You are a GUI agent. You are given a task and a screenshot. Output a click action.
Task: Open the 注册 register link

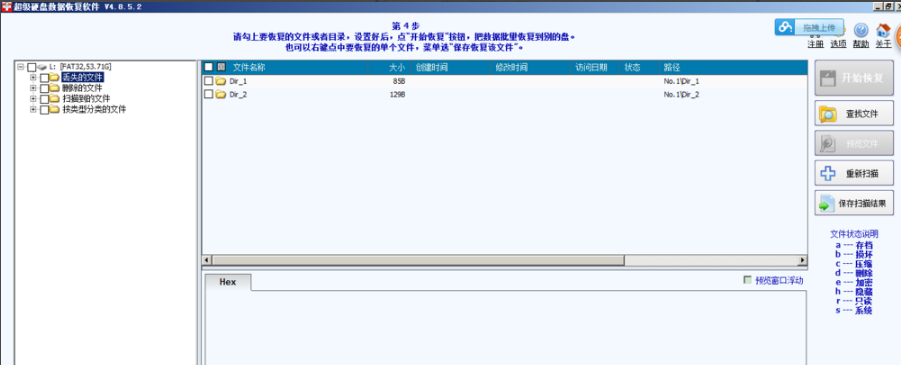coord(815,44)
